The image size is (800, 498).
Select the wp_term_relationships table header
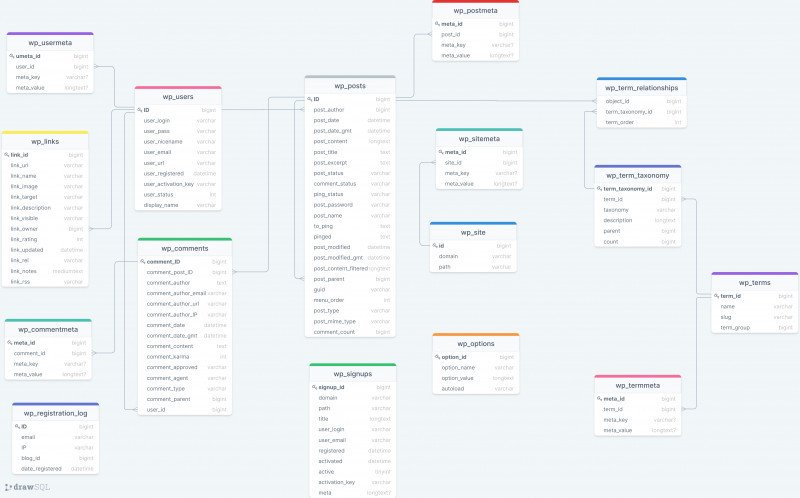(x=641, y=88)
